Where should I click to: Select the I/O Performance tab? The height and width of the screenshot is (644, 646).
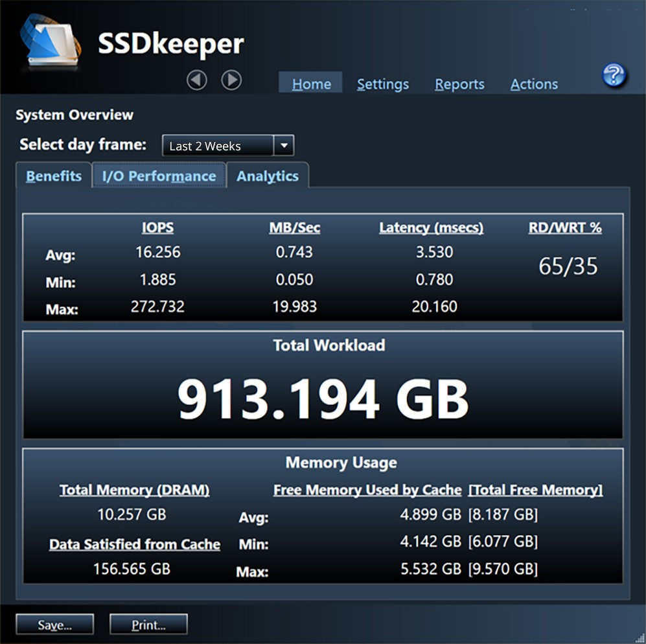coord(159,176)
